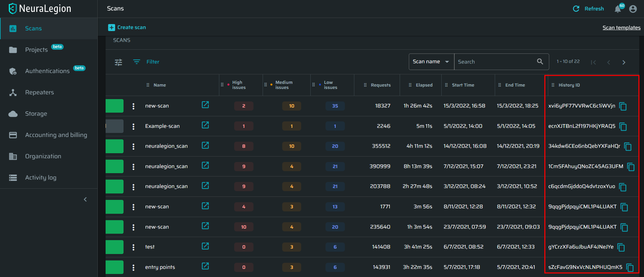644x277 pixels.
Task: Open Example-scan in new tab icon
Action: (x=205, y=125)
